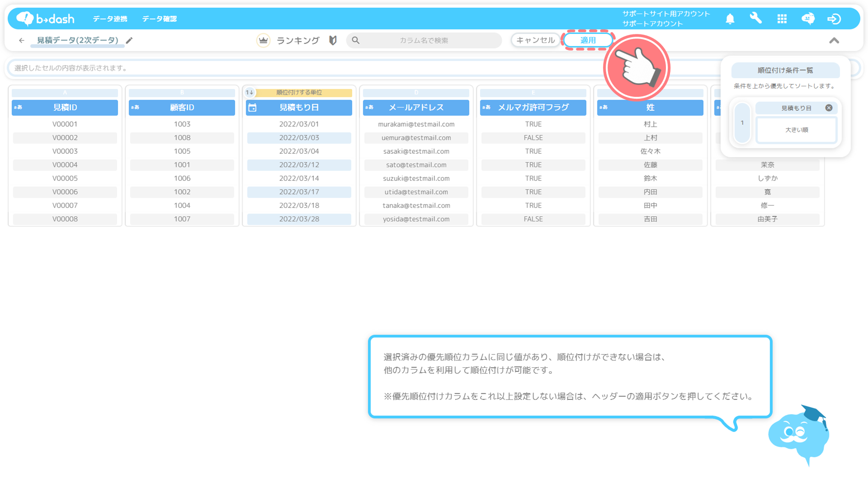
Task: Click the notification bell icon
Action: 730,19
